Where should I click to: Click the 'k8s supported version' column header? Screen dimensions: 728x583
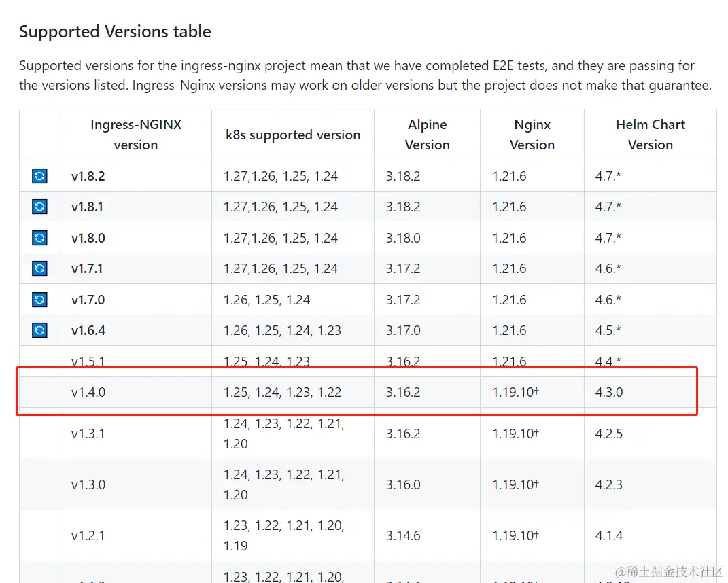[x=292, y=135]
